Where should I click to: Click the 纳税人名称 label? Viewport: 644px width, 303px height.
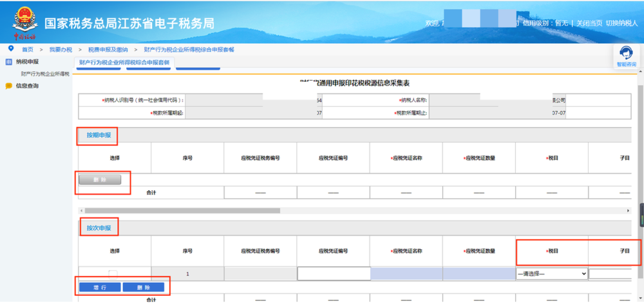(x=413, y=100)
